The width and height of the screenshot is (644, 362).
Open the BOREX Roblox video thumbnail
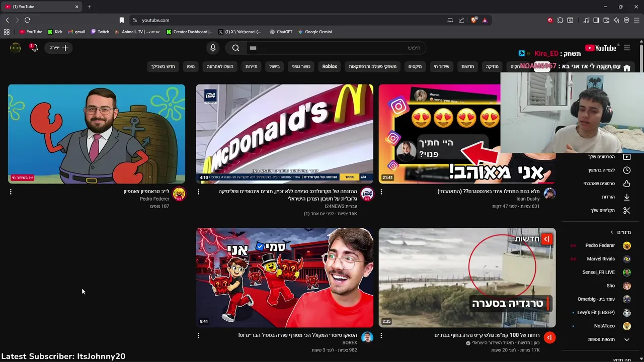pyautogui.click(x=285, y=278)
